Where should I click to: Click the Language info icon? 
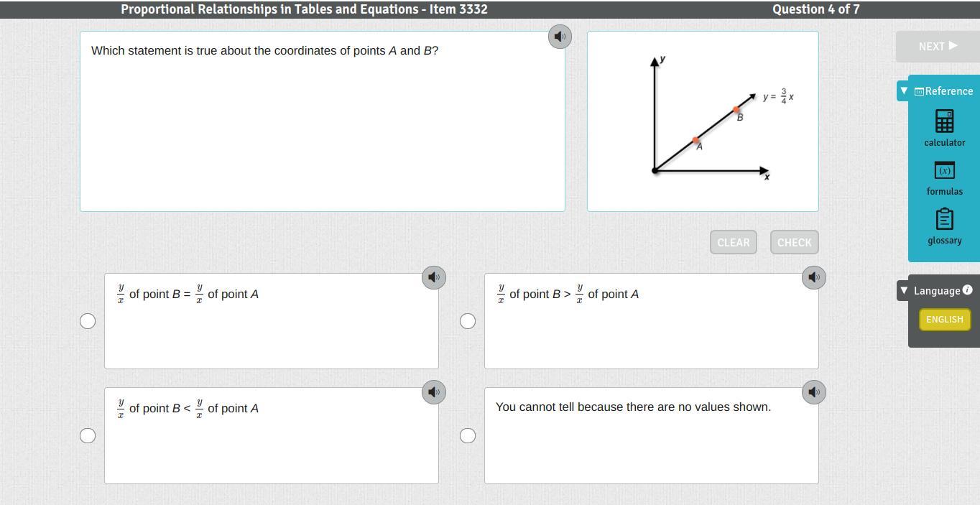click(x=967, y=290)
